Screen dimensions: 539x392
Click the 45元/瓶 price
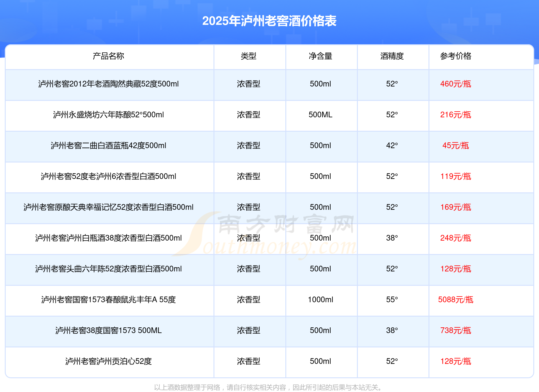455,146
